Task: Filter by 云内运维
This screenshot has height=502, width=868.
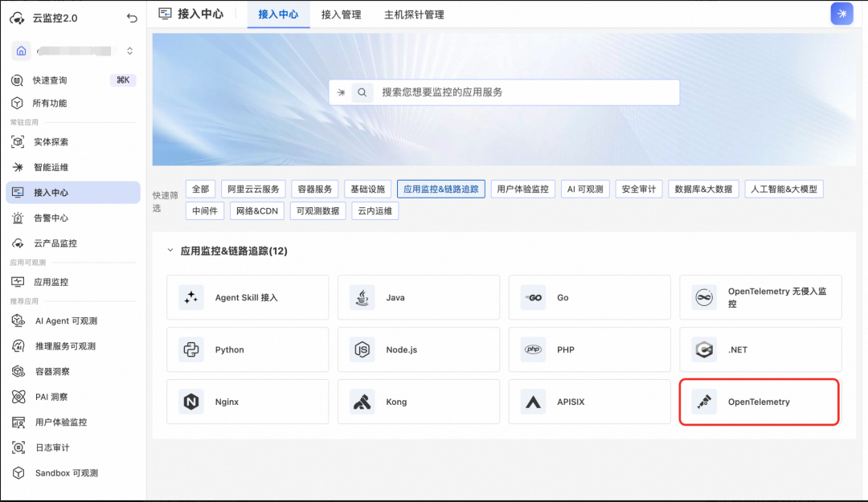Action: (375, 211)
